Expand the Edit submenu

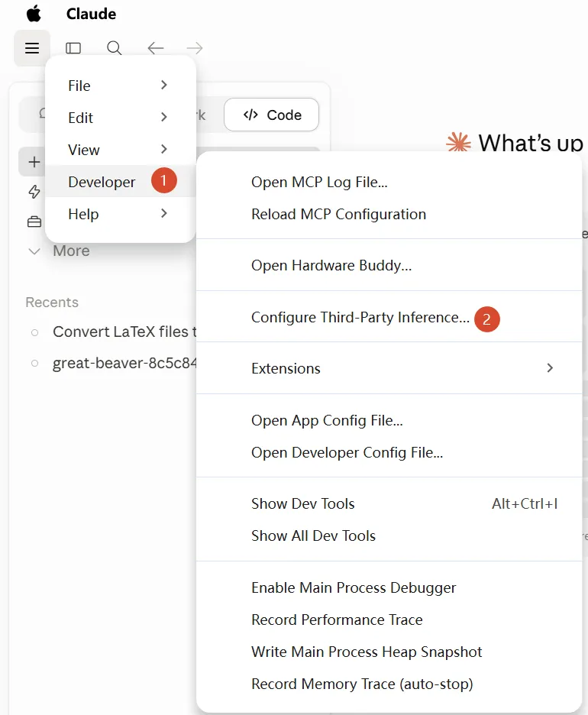click(121, 117)
